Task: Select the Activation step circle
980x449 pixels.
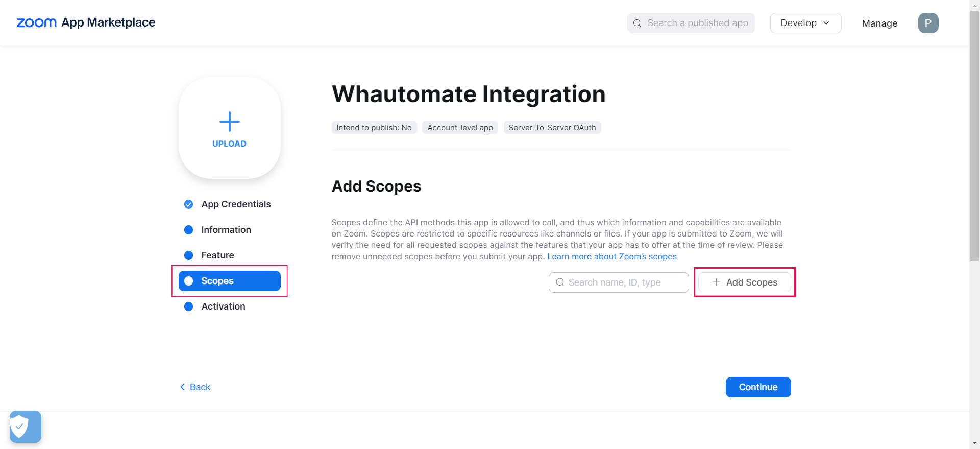Action: pyautogui.click(x=188, y=306)
